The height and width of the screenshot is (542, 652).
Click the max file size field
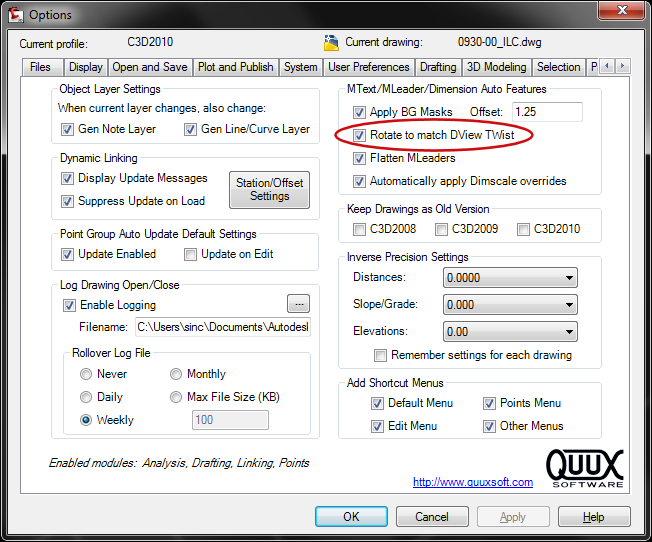point(230,420)
